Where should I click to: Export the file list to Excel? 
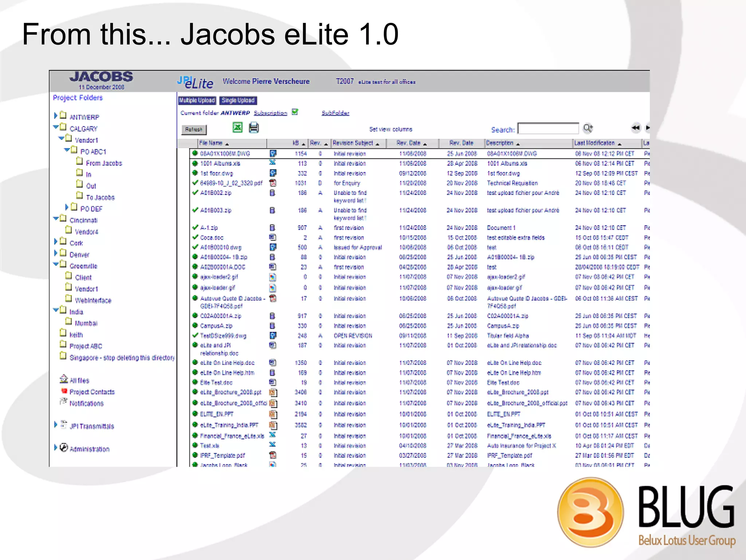pyautogui.click(x=237, y=127)
